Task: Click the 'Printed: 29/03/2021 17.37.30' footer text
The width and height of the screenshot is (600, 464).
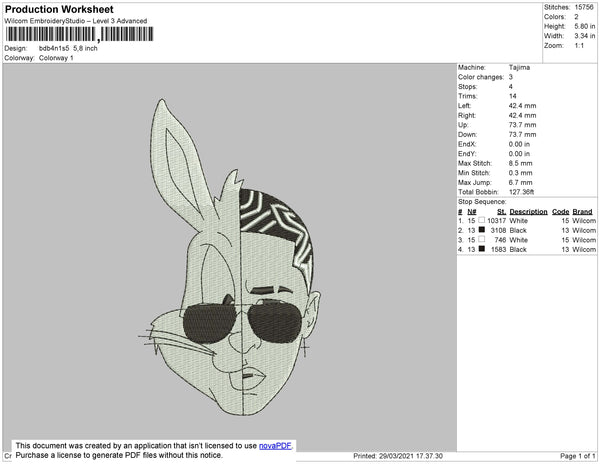Action: (x=398, y=456)
